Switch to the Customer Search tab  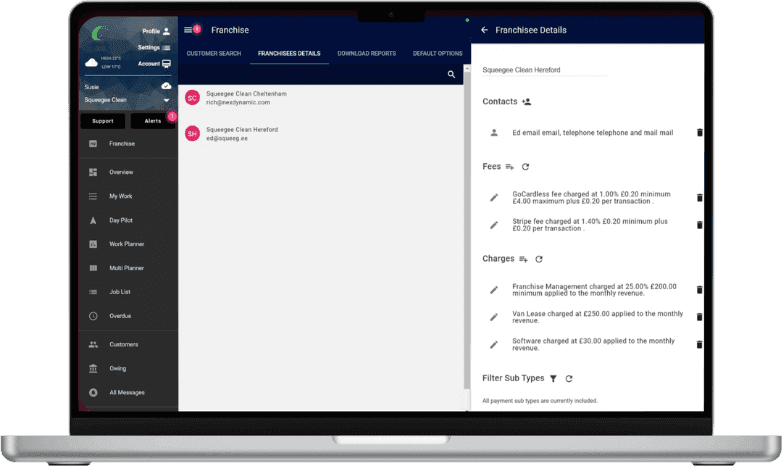[214, 53]
